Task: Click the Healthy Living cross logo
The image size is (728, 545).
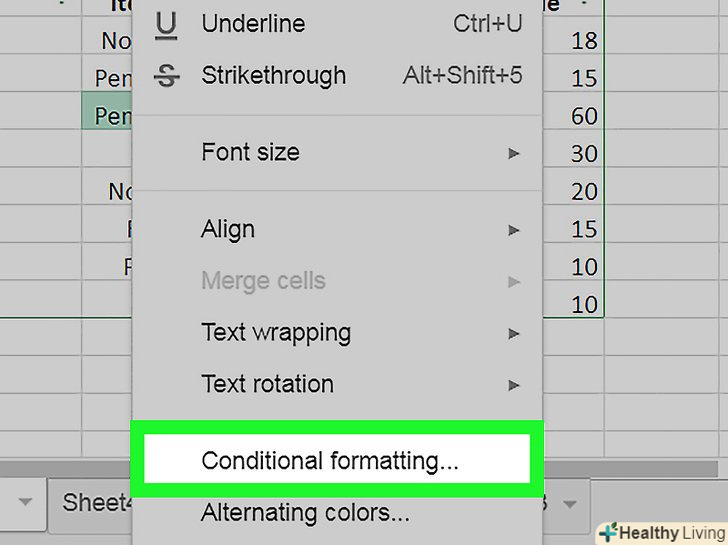Action: [x=608, y=532]
